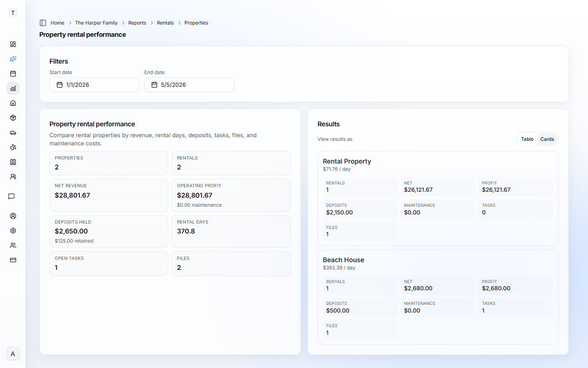Open the calendar icon in the sidebar
Image resolution: width=588 pixels, height=368 pixels.
13,74
